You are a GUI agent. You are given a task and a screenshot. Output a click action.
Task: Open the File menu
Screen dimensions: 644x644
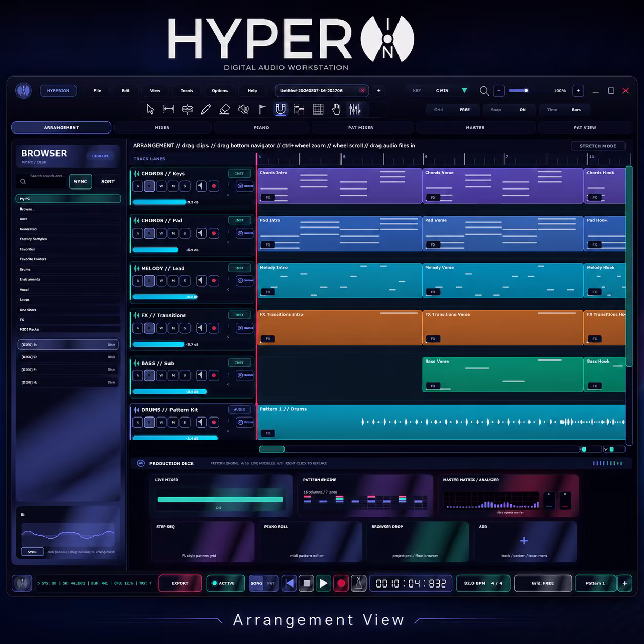[x=97, y=91]
